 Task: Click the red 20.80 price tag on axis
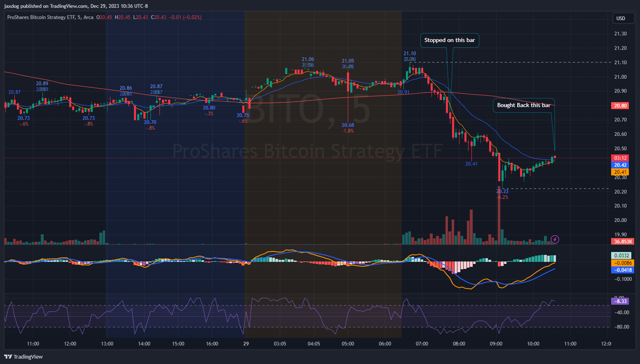(x=620, y=106)
